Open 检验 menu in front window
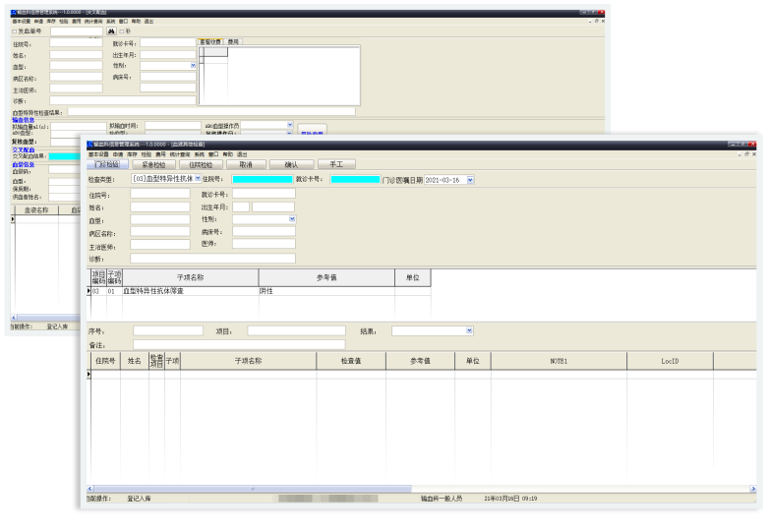767x532 pixels. [x=147, y=154]
